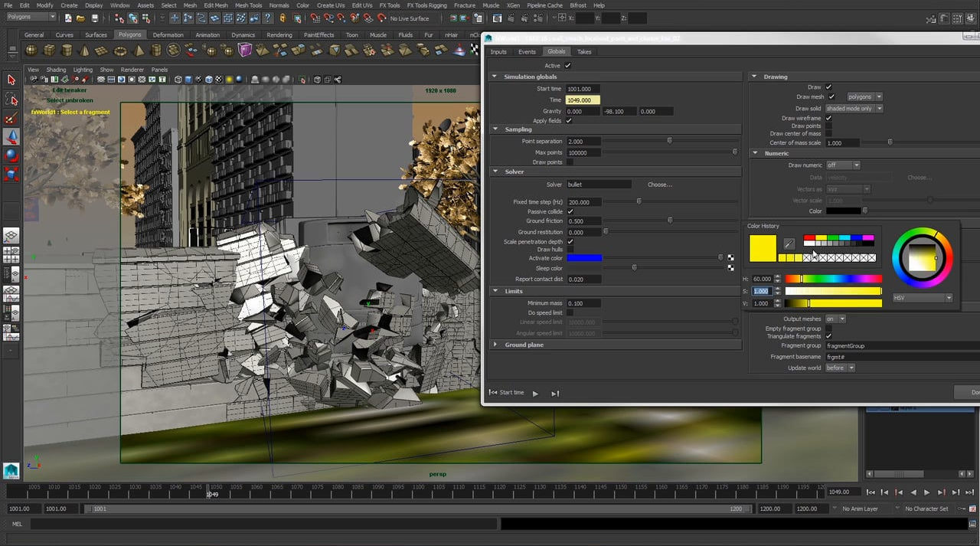Create a polygon cube from the shelf
Viewport: 980px width, 546px height.
[x=49, y=51]
